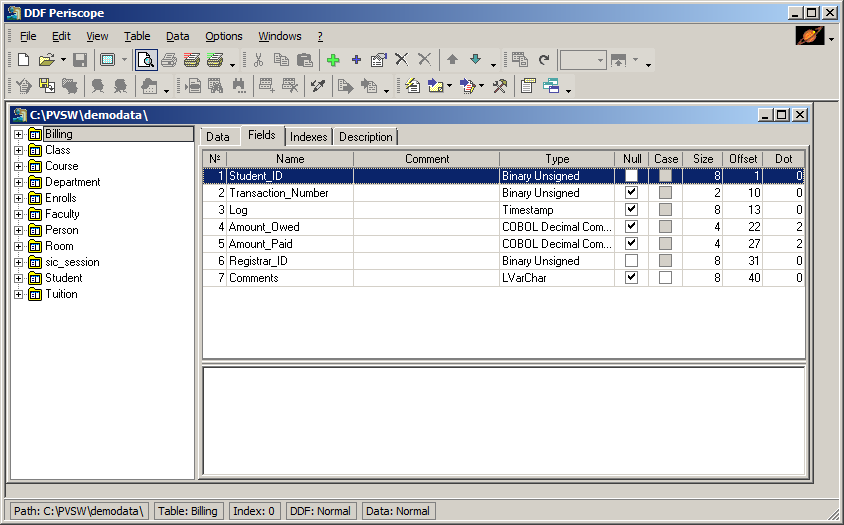Click the cascading windows icon
Screen dimensions: 844x525
(551, 86)
